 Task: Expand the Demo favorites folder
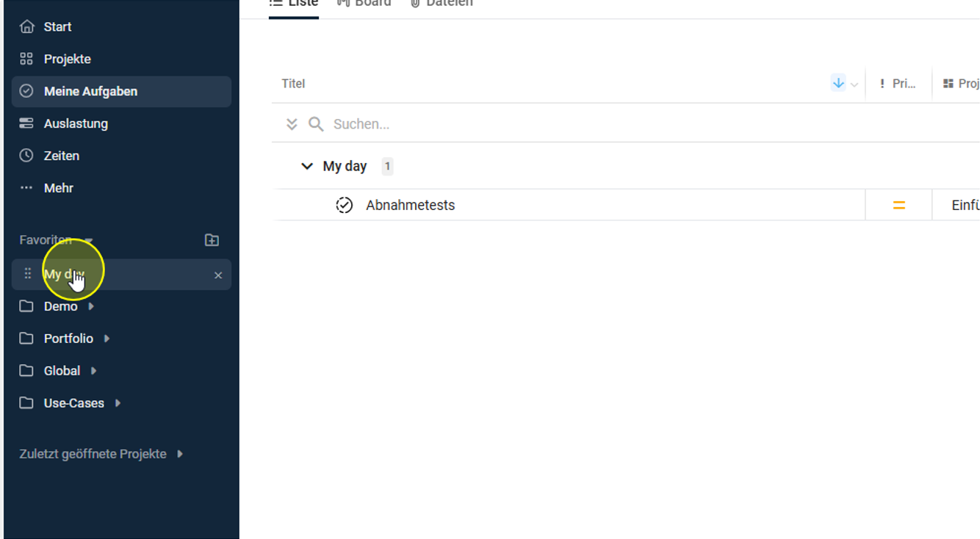point(91,306)
